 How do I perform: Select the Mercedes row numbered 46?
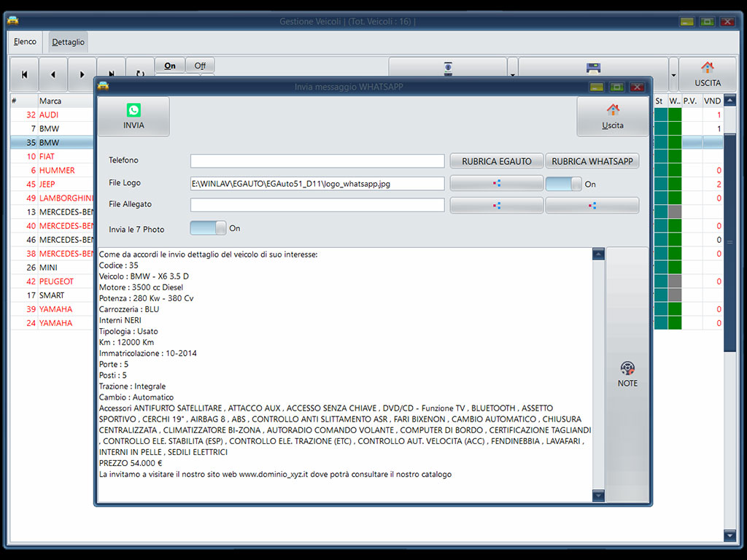tap(52, 239)
